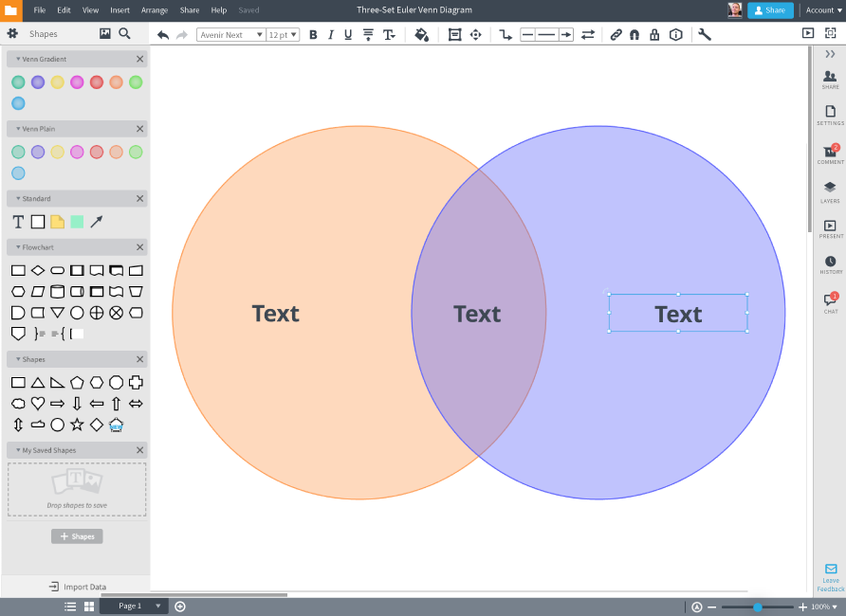Toggle underline formatting

tap(348, 35)
